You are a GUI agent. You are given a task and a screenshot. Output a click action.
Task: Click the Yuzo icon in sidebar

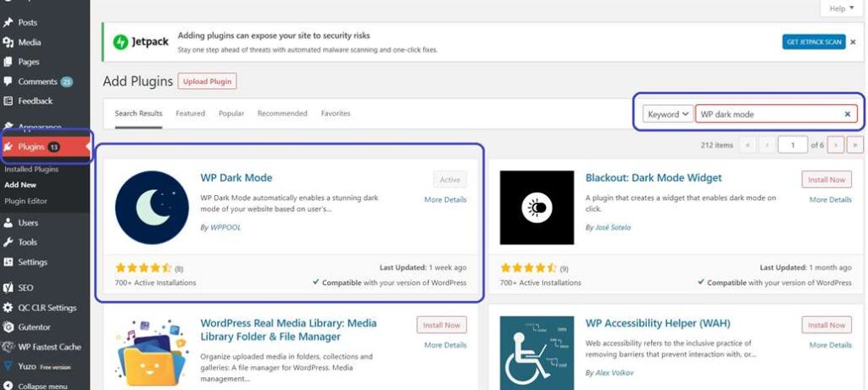[x=8, y=367]
